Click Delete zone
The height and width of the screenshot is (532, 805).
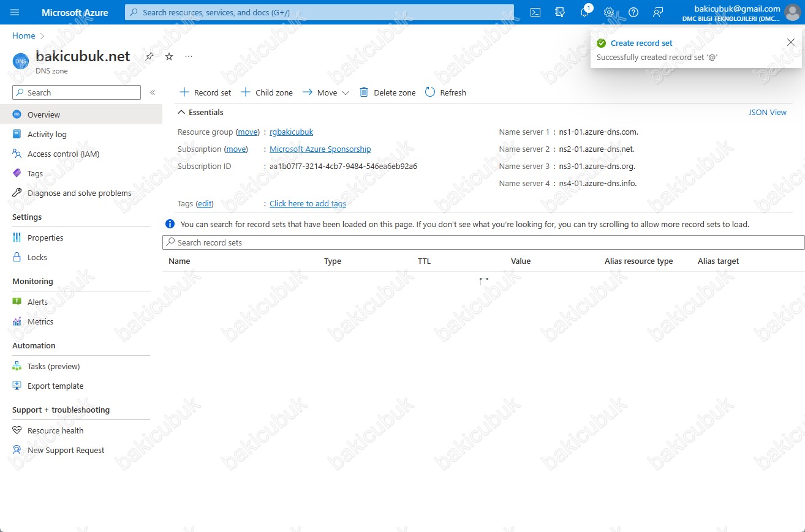(387, 92)
